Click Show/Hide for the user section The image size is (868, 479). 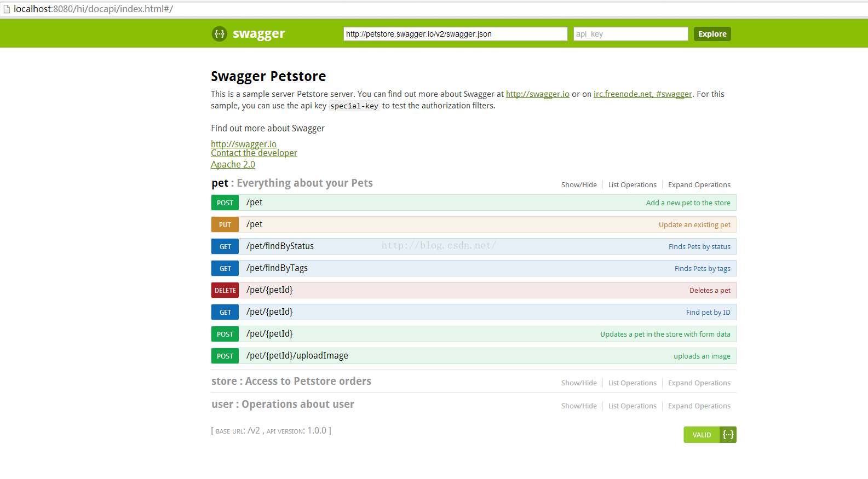[579, 406]
